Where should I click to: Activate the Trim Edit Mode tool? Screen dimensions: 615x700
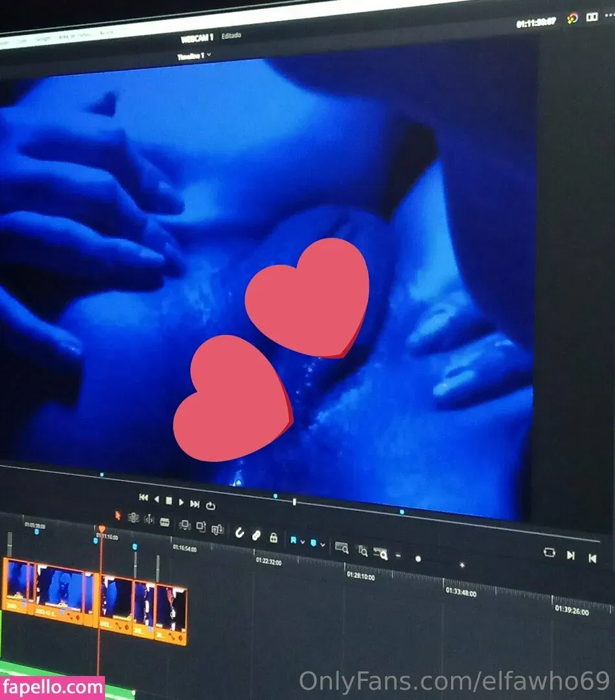(133, 518)
